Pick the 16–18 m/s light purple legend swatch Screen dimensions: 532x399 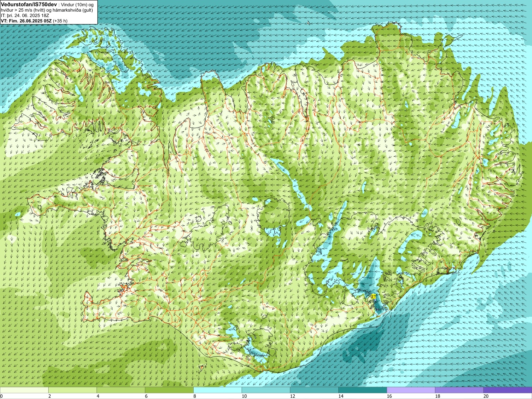411,390
